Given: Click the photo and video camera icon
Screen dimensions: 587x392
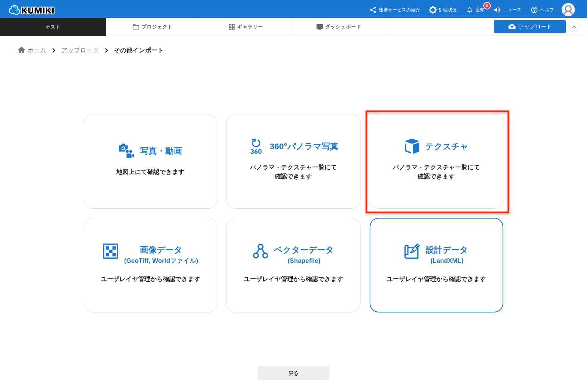Looking at the screenshot, I should [x=126, y=151].
